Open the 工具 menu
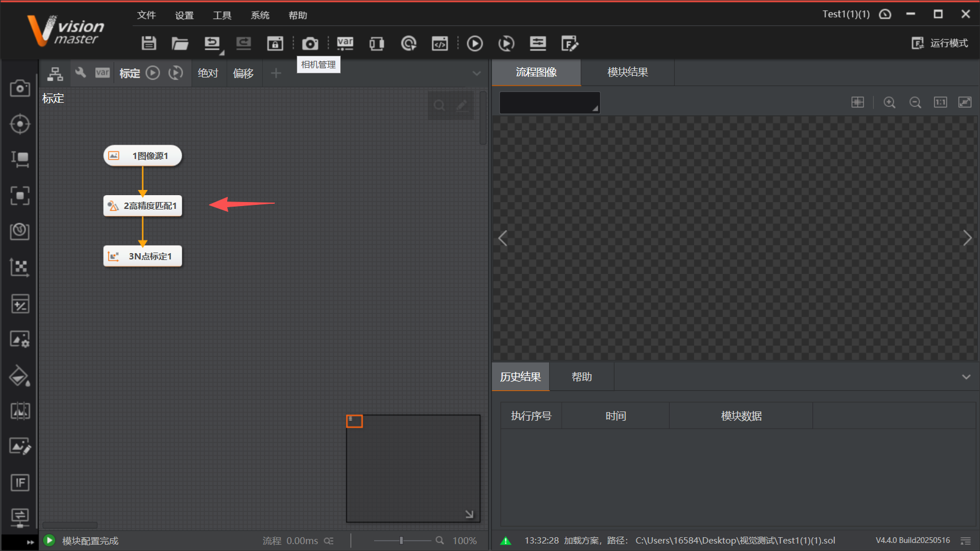Image resolution: width=980 pixels, height=551 pixels. coord(222,15)
